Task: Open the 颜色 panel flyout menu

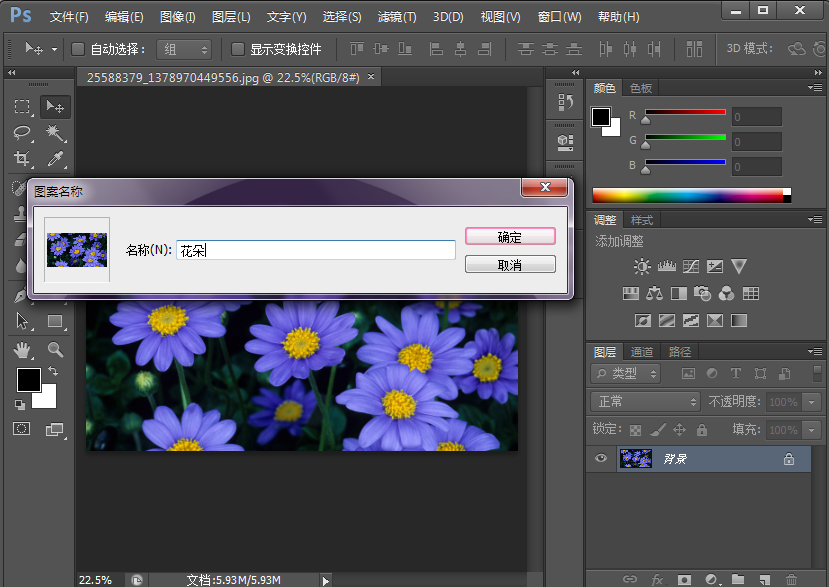Action: pyautogui.click(x=815, y=87)
